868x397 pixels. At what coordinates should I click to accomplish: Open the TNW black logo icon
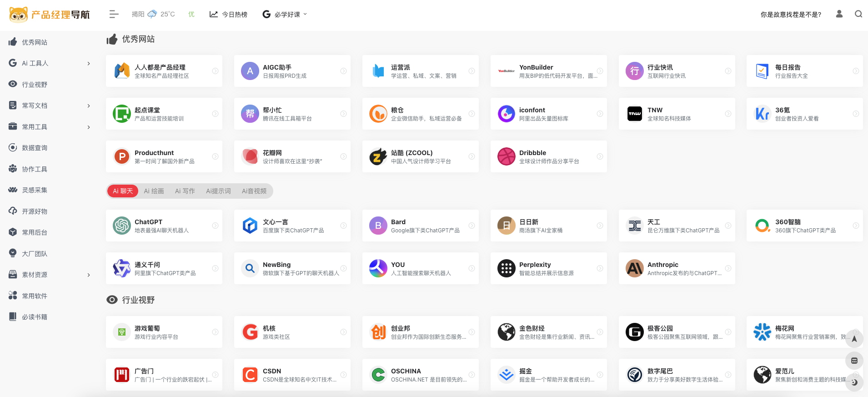click(635, 114)
